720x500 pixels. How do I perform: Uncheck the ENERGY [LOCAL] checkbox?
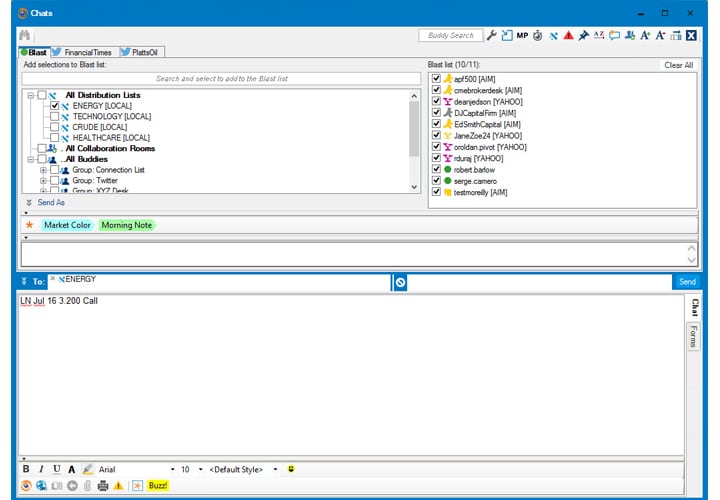click(54, 105)
